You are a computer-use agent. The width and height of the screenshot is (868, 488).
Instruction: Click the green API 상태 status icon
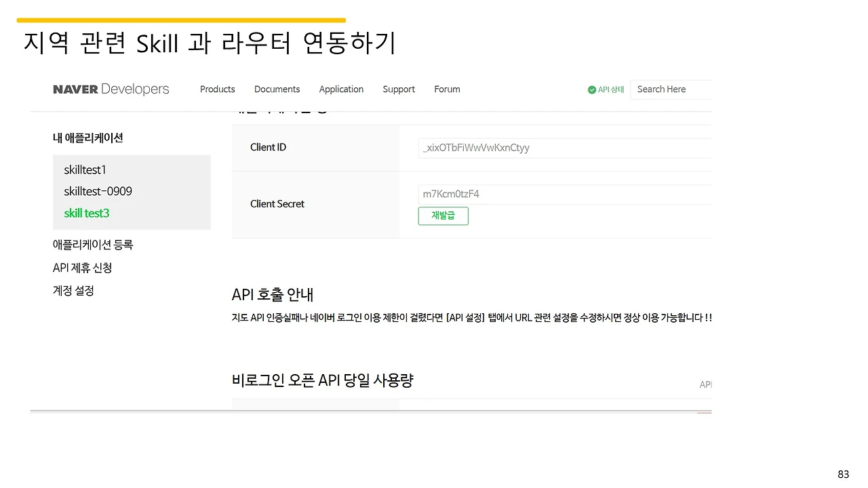[591, 89]
